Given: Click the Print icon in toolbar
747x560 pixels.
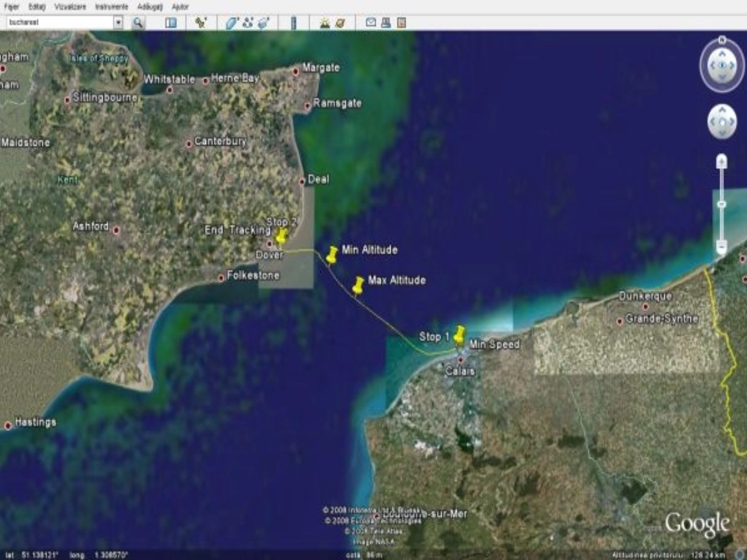Looking at the screenshot, I should pos(386,22).
